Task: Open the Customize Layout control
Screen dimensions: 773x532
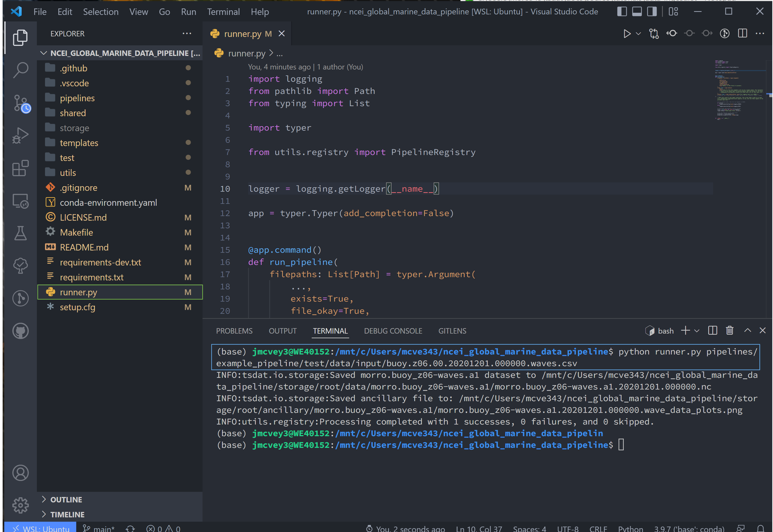Action: click(x=673, y=12)
